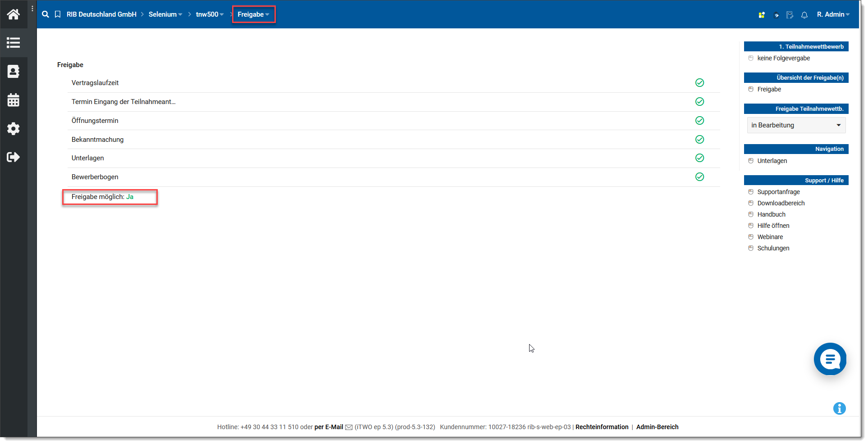Open the Schulungen link
This screenshot has height=444, width=868.
coord(773,248)
